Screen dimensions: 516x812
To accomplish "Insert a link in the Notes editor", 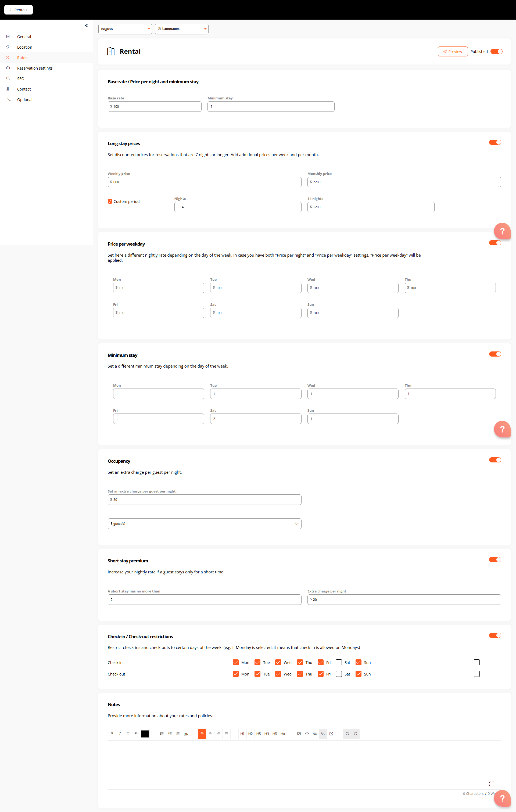I will pos(315,734).
